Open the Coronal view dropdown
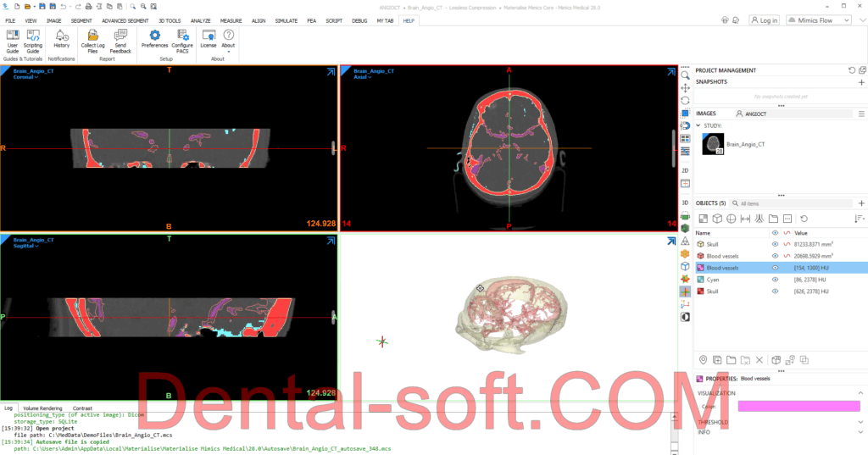This screenshot has width=868, height=455. (x=26, y=77)
